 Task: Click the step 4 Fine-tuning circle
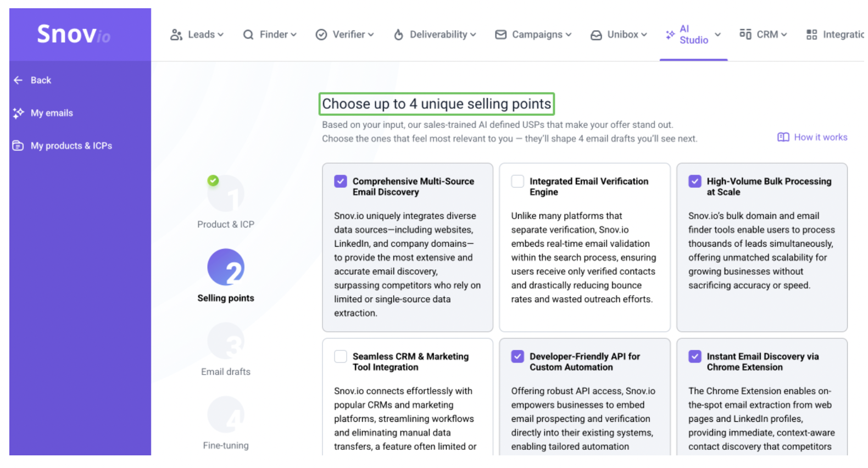[x=226, y=414]
